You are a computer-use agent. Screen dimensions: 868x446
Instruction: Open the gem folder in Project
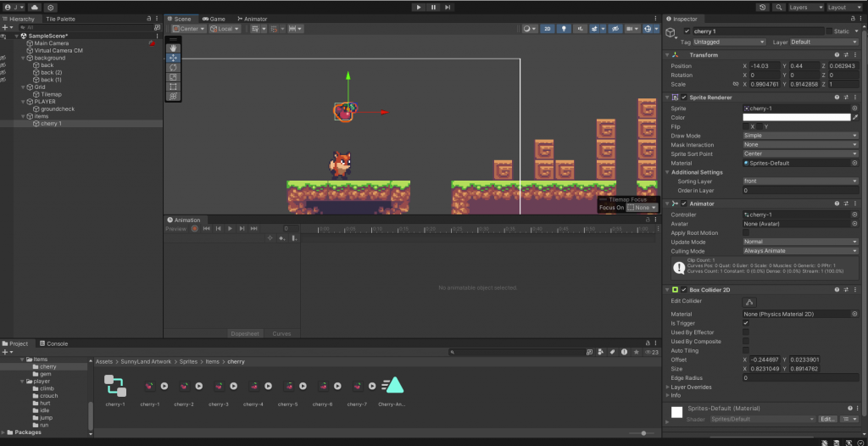click(46, 374)
